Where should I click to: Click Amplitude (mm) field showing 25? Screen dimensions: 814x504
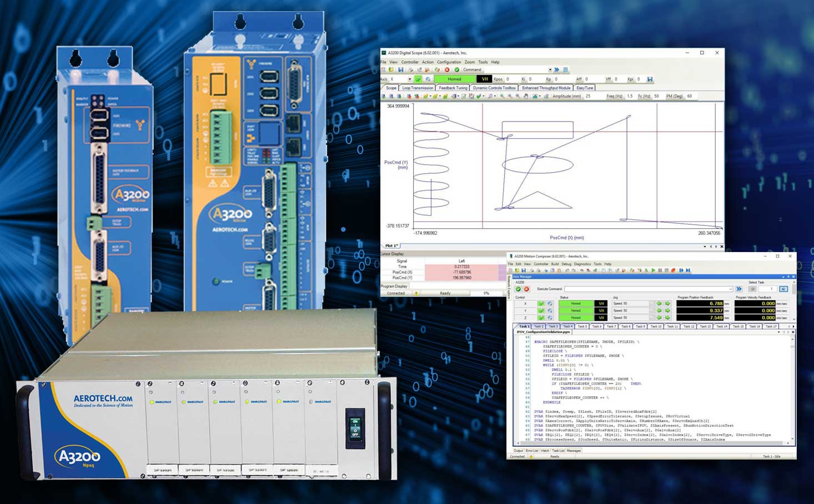click(593, 96)
